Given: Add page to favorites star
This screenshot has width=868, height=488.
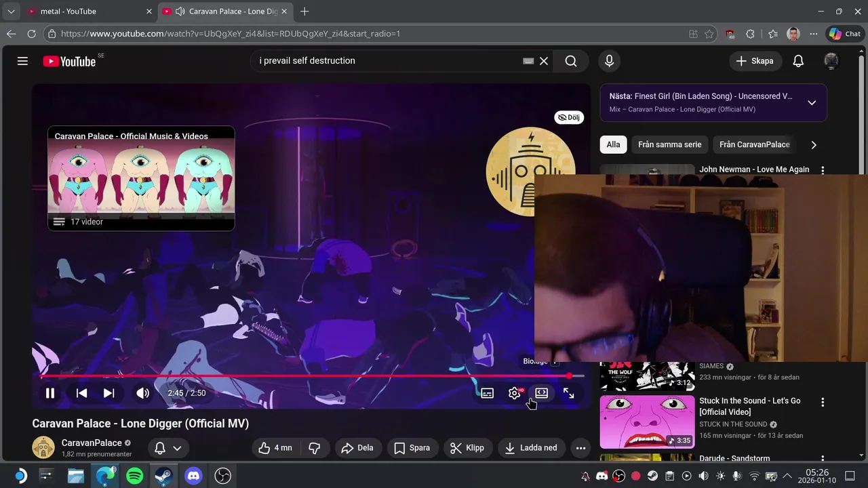Looking at the screenshot, I should coord(709,34).
